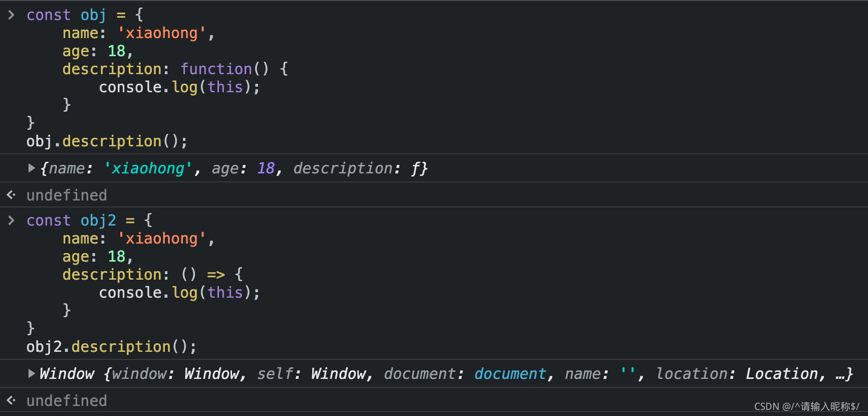Click the return arrow beside last 'undefined'
868x416 pixels.
[11, 400]
